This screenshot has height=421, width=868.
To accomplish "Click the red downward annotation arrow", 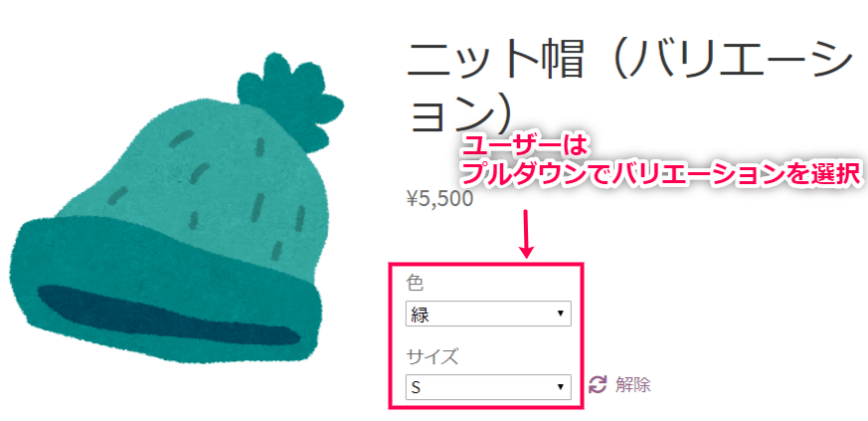I will click(526, 234).
